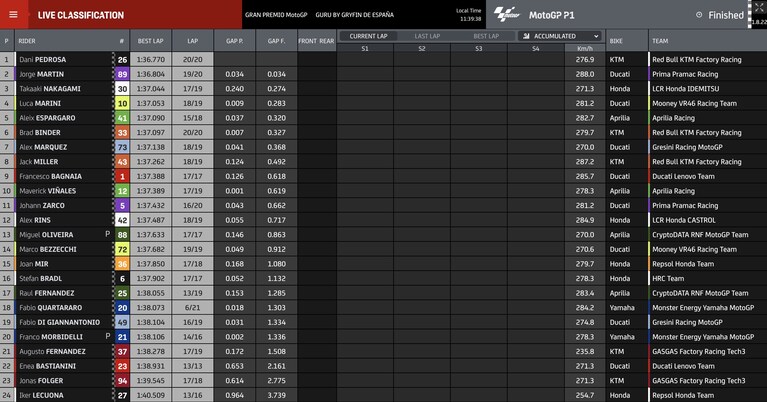
Task: Click the S1 sector header
Action: coord(365,48)
